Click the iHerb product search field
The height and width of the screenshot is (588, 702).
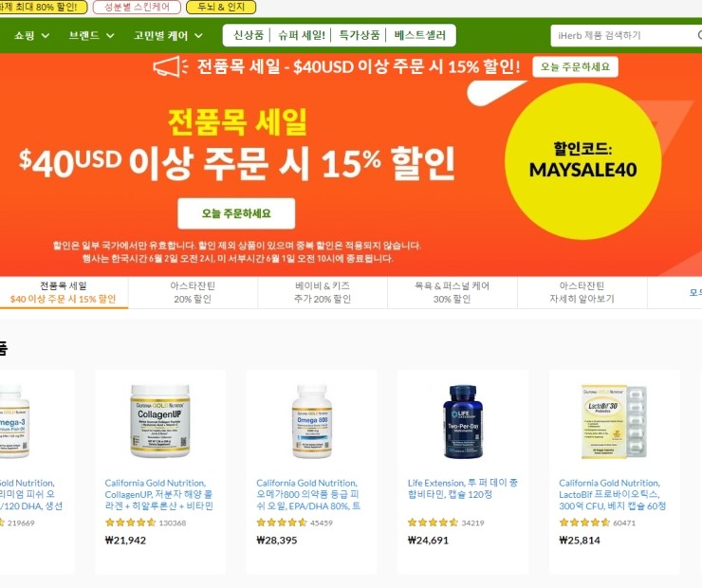coord(624,35)
